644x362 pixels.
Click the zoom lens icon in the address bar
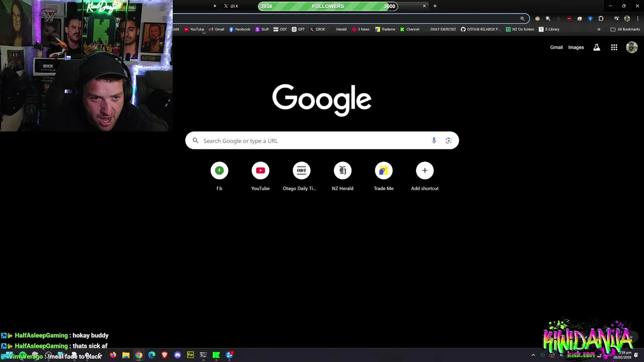tap(522, 19)
